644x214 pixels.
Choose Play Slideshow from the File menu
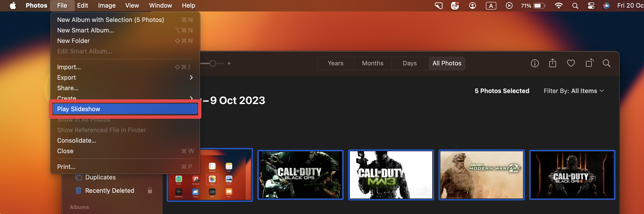tap(125, 109)
